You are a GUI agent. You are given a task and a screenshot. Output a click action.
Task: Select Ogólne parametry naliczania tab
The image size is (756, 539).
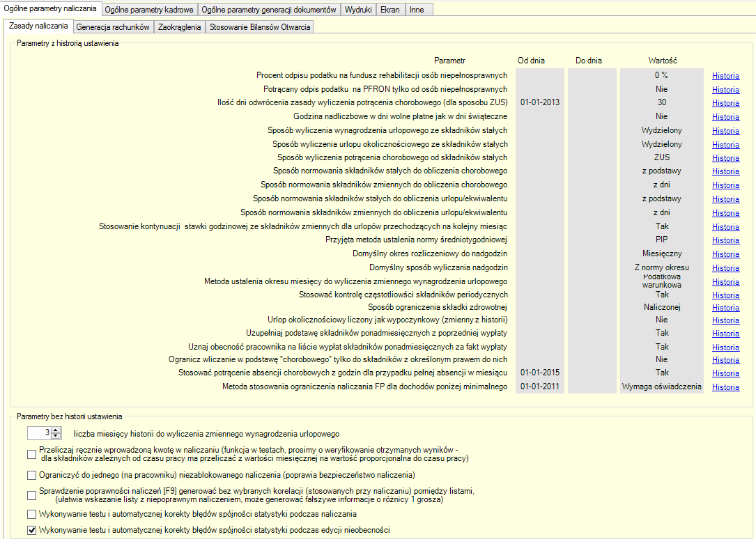(x=51, y=8)
